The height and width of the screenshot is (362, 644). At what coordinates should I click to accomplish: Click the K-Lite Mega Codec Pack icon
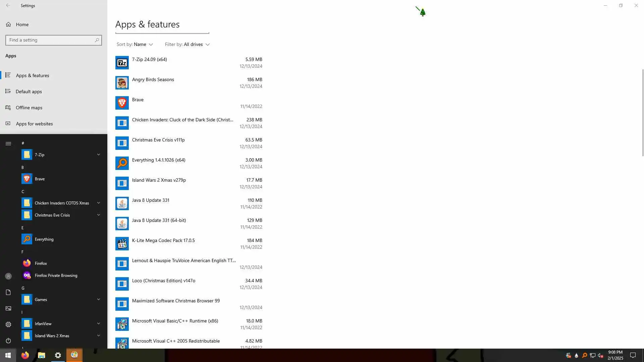click(122, 244)
